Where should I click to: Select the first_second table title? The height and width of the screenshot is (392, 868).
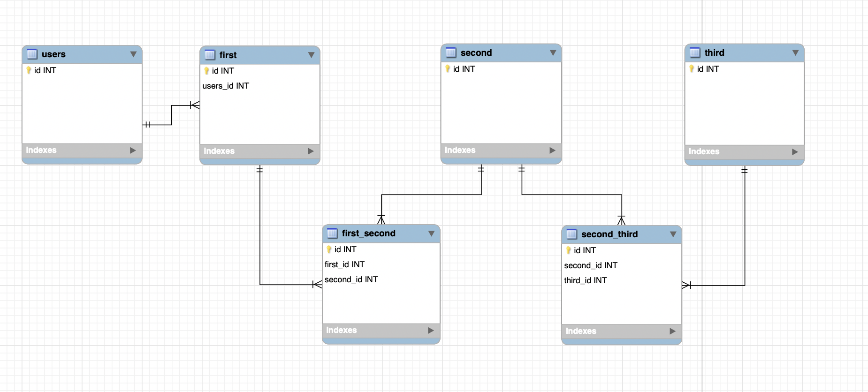coord(368,234)
